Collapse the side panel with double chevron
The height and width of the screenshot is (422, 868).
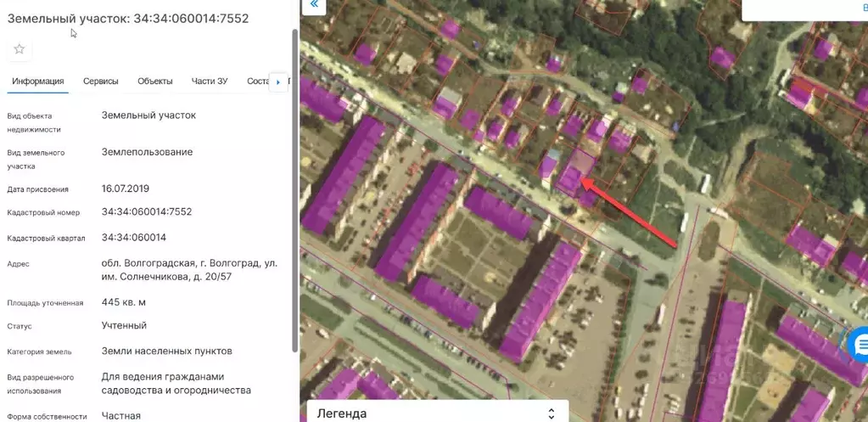coord(314,5)
